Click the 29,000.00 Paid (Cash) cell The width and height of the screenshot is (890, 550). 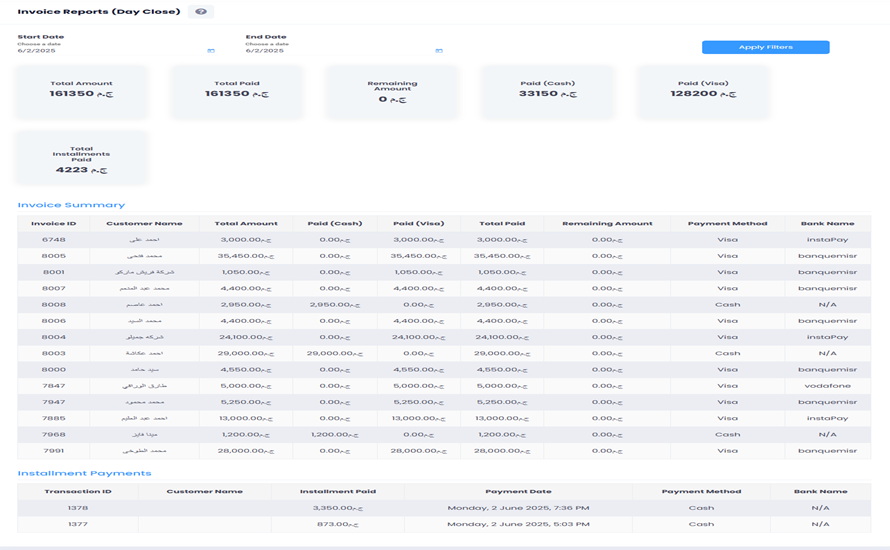335,353
